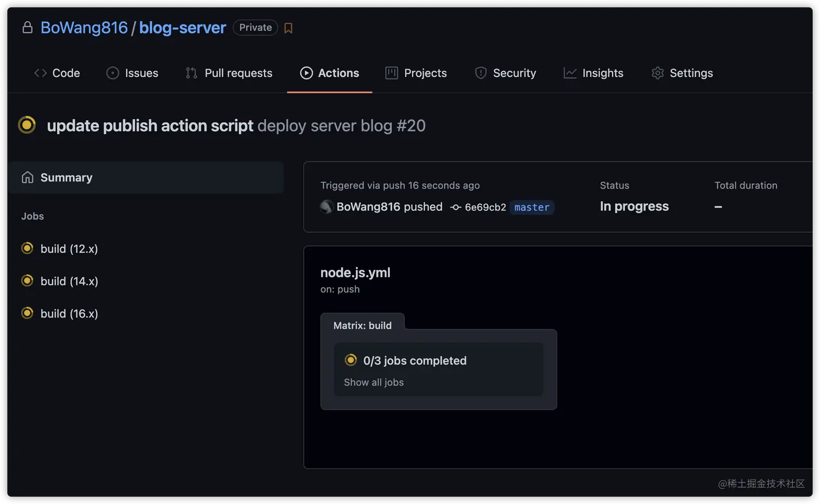
Task: Click the in-progress status icon beside the workflow title
Action: coord(27,125)
